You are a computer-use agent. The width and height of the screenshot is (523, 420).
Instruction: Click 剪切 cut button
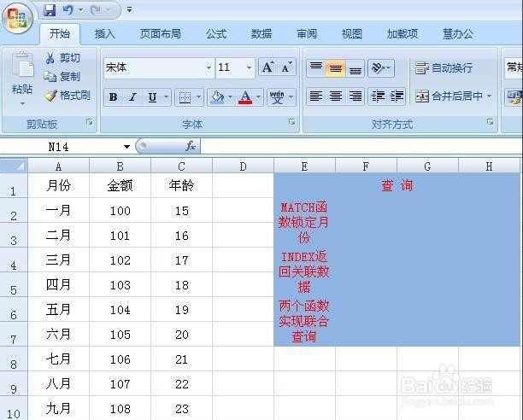[62, 58]
